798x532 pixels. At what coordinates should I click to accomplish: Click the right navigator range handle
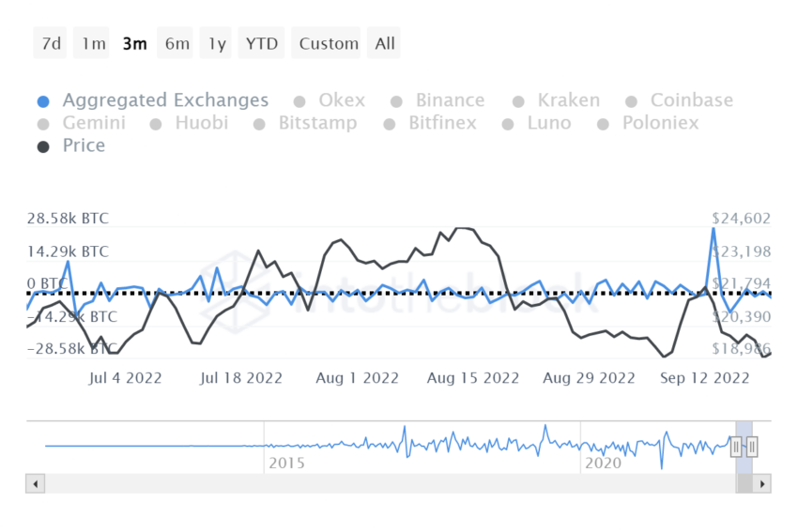[x=752, y=447]
